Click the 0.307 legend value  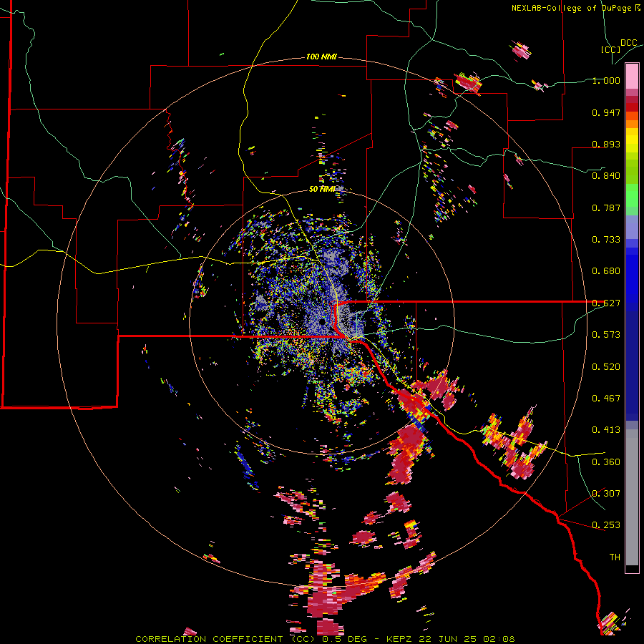tap(606, 494)
